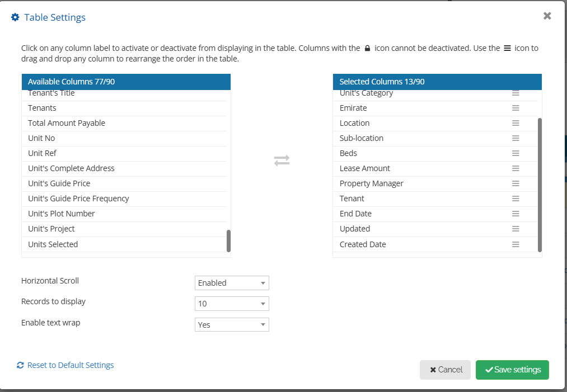Click drag handle icon for Created Date
Image resolution: width=567 pixels, height=392 pixels.
(x=516, y=244)
